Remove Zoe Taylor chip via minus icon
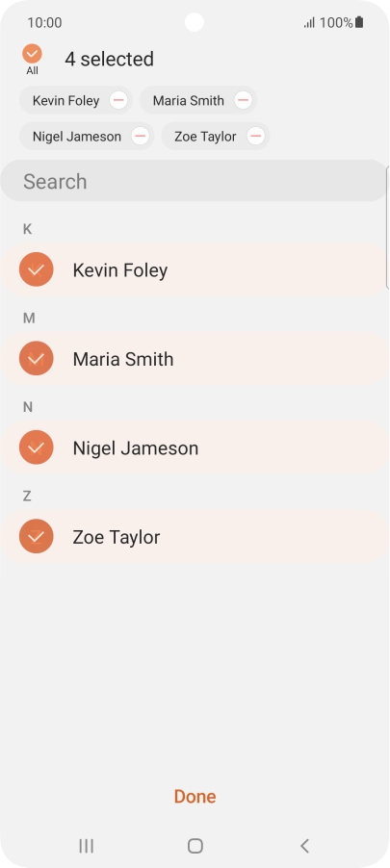This screenshot has width=390, height=868. [255, 137]
